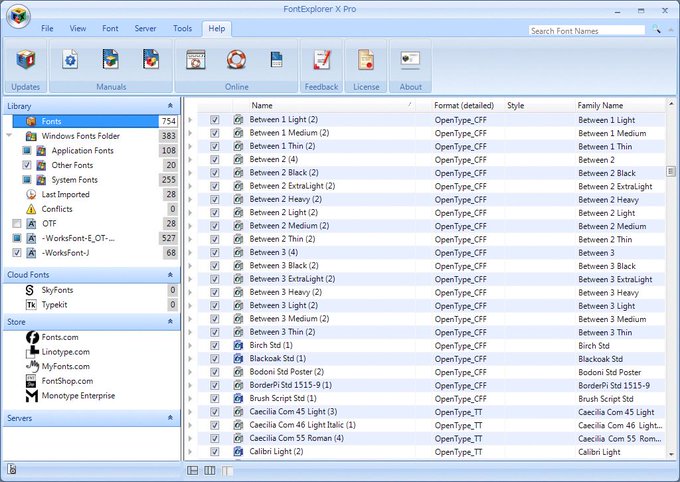Click the blue document icon in Online group

tap(276, 60)
